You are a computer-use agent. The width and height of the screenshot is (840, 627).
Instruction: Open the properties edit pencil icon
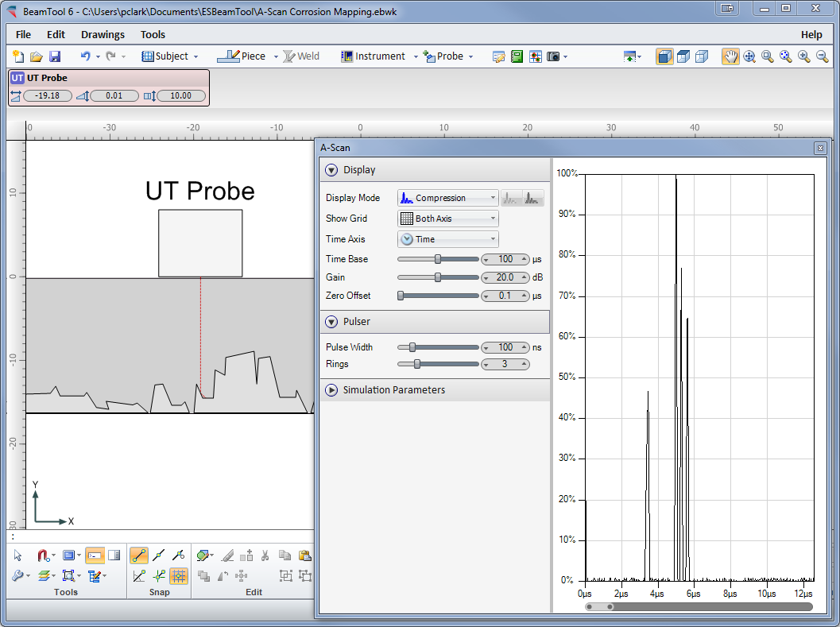(x=499, y=56)
